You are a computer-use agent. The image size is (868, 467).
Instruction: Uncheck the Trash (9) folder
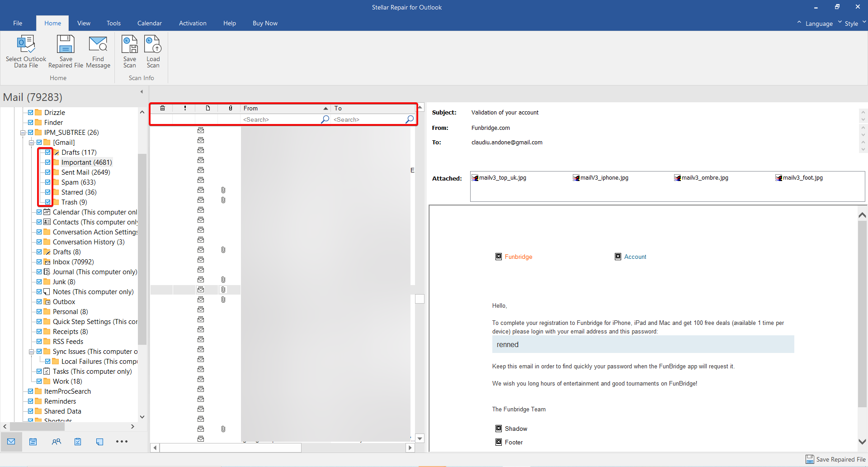tap(48, 202)
